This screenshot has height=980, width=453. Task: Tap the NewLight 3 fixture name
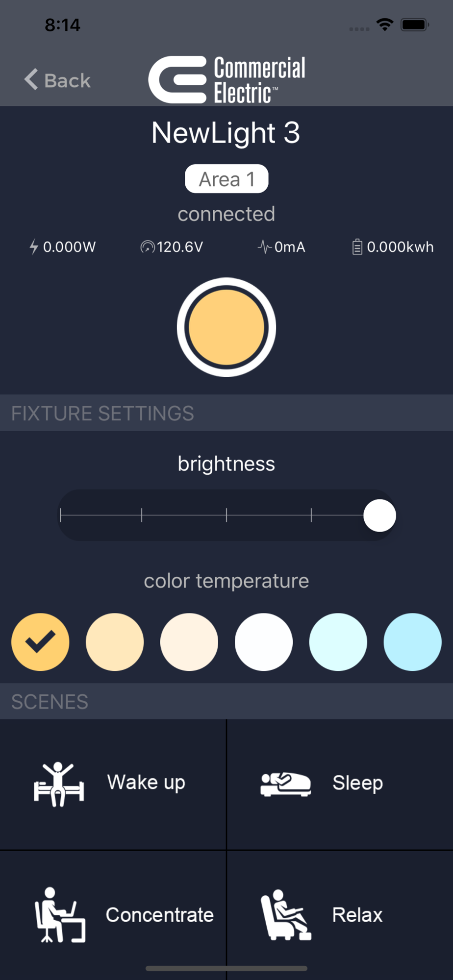tap(226, 133)
